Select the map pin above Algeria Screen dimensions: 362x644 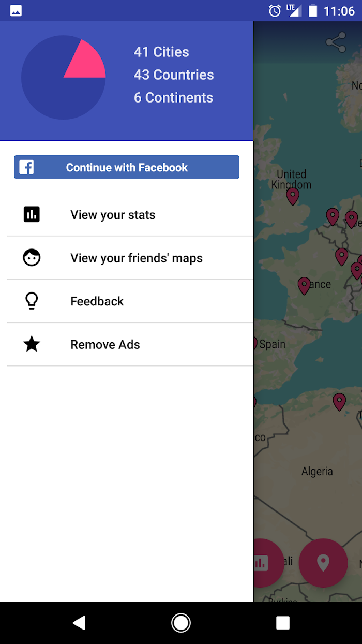click(x=339, y=402)
